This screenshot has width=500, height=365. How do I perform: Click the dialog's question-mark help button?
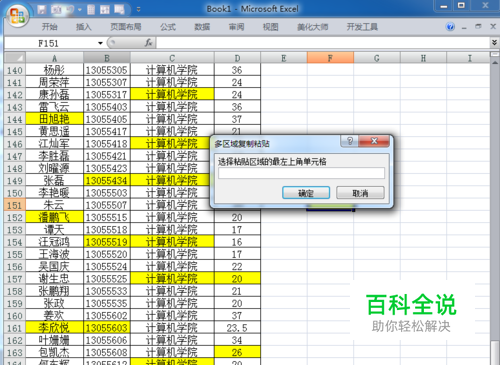[x=349, y=141]
